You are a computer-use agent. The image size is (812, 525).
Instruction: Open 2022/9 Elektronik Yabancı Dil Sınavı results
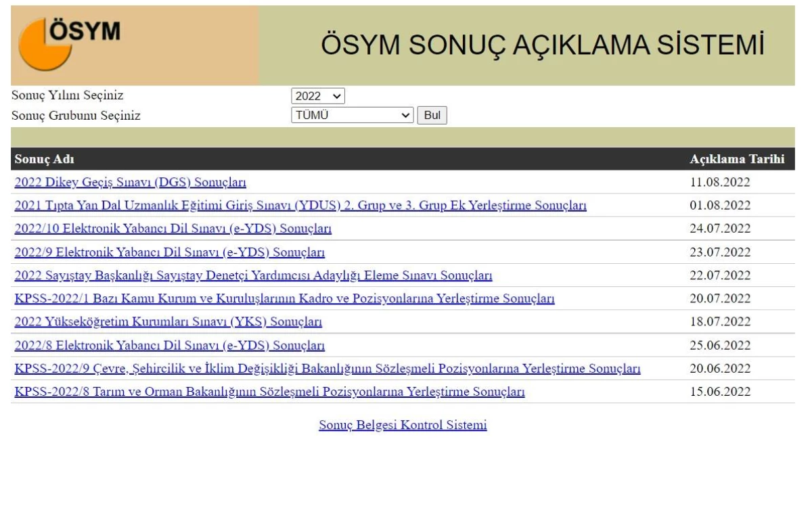(170, 252)
